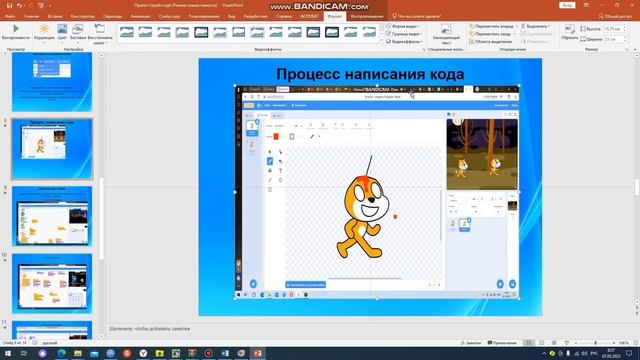Toggle the Примечания comments button
This screenshot has height=360, width=640.
click(x=502, y=343)
